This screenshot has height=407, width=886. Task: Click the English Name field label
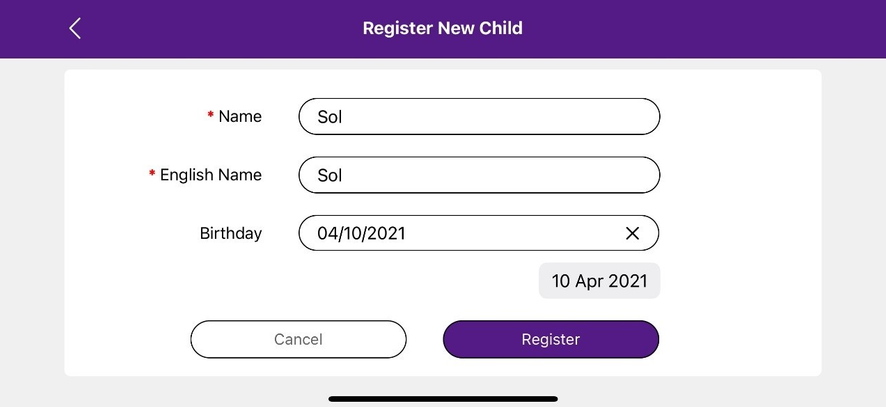point(211,175)
